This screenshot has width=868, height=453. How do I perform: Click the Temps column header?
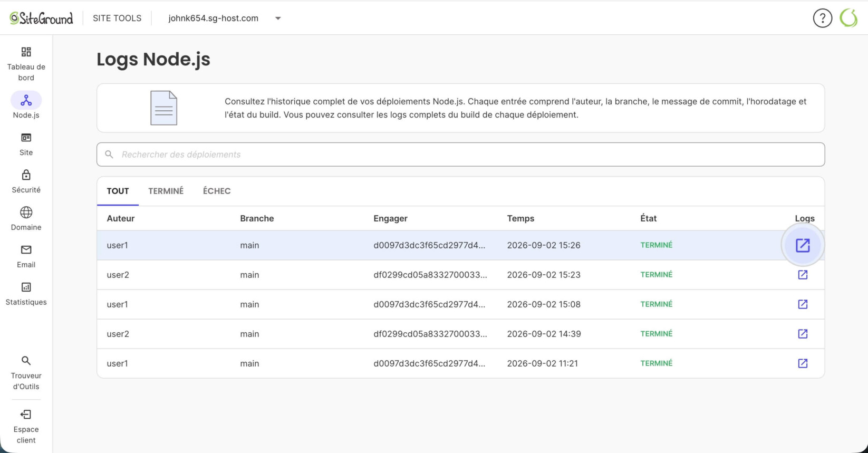point(520,218)
